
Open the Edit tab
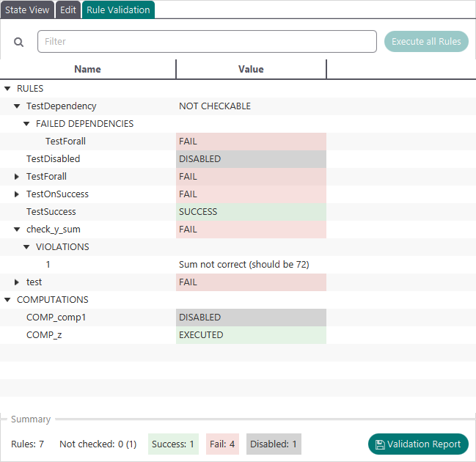click(68, 10)
